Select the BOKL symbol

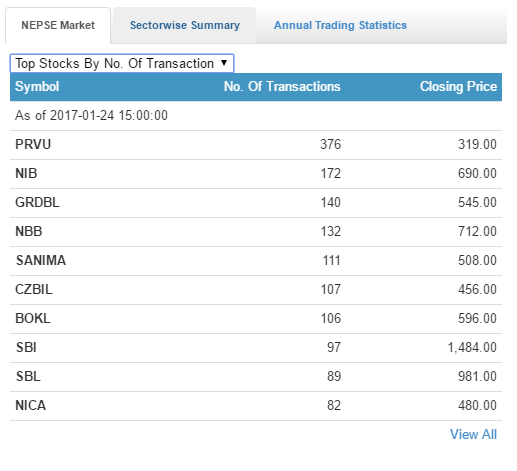coord(33,319)
